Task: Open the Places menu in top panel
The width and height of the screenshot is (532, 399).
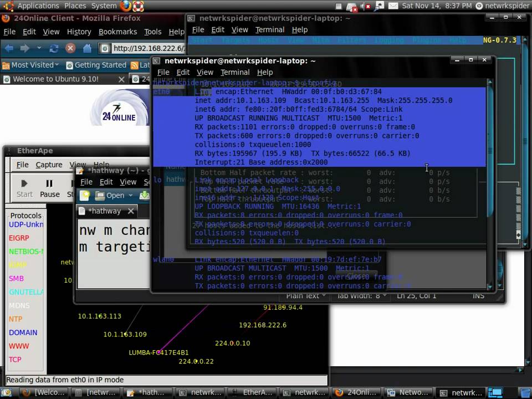Action: point(75,6)
